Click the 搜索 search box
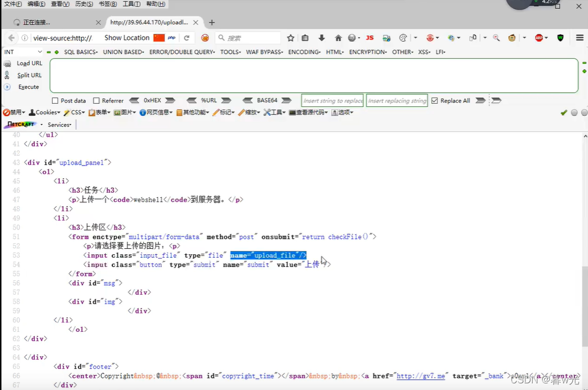 pyautogui.click(x=248, y=38)
